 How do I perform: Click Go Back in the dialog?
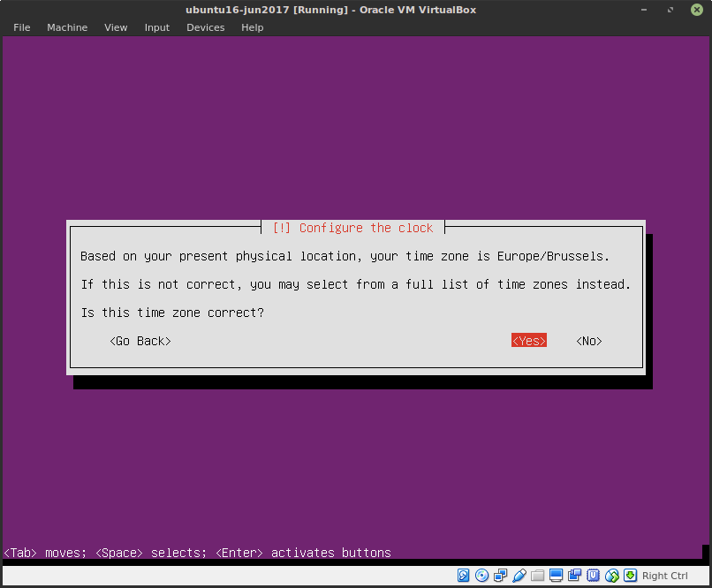coord(140,340)
